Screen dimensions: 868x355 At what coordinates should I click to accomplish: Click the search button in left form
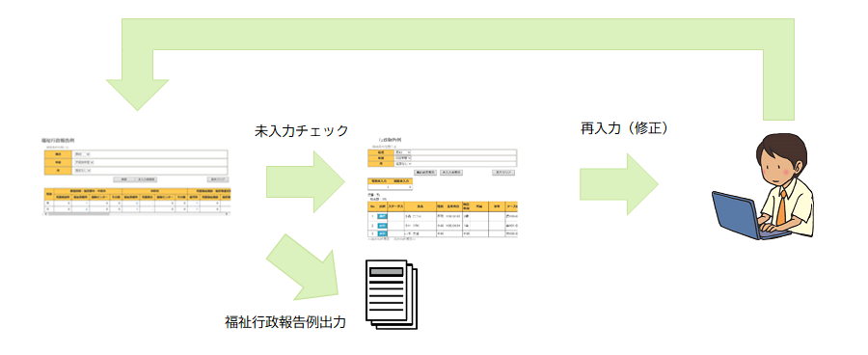tap(123, 180)
